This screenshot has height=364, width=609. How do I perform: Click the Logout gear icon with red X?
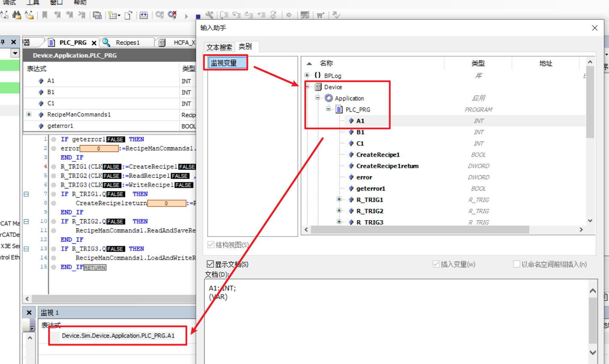[x=172, y=15]
